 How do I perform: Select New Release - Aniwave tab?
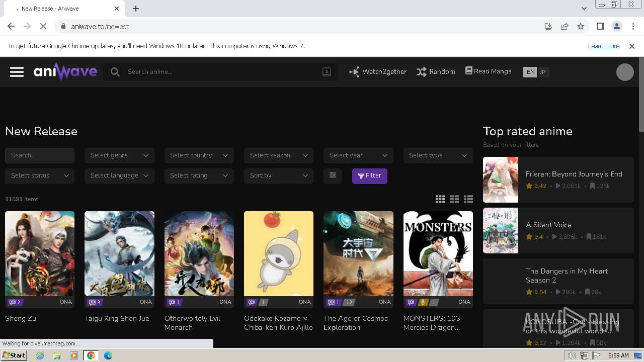coord(65,9)
